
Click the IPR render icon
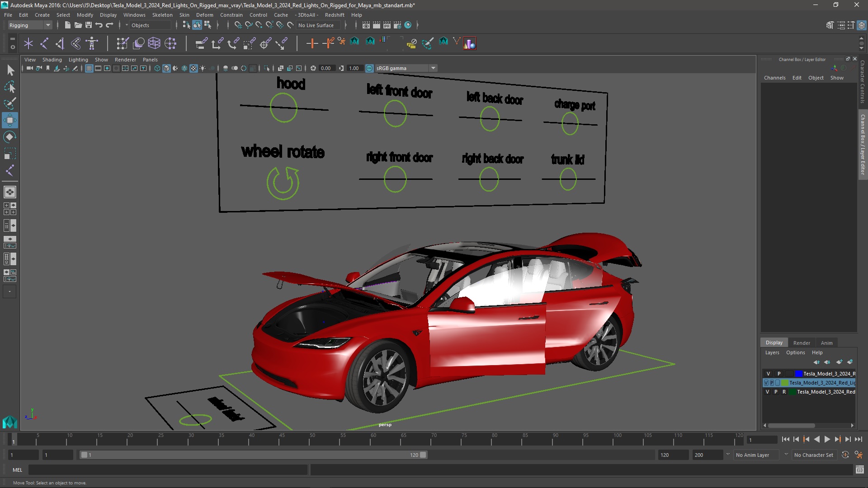pyautogui.click(x=387, y=25)
